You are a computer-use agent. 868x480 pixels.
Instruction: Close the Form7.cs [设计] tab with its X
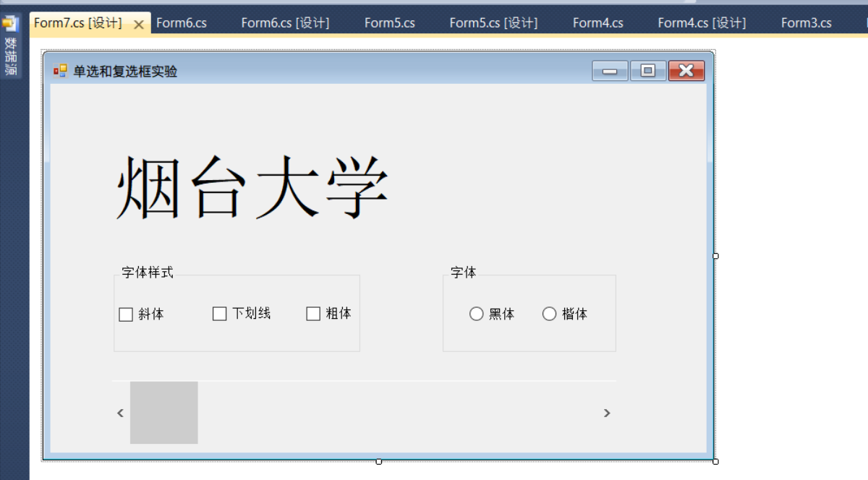click(138, 22)
